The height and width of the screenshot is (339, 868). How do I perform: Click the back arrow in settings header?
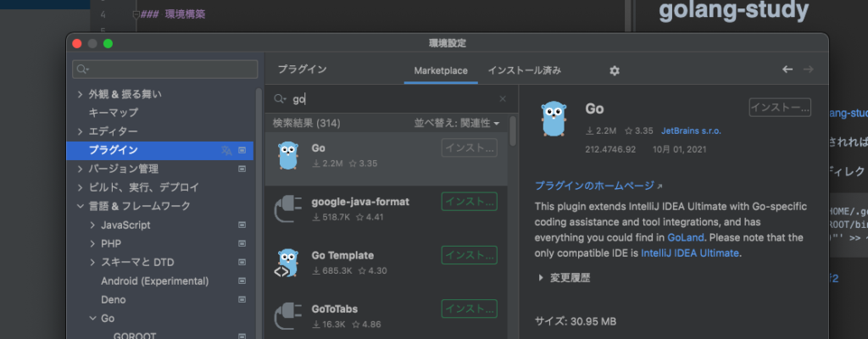pyautogui.click(x=787, y=69)
